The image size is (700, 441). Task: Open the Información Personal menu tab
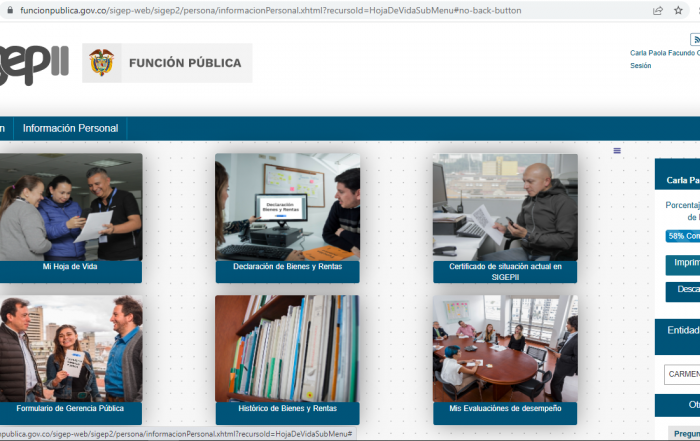point(70,129)
